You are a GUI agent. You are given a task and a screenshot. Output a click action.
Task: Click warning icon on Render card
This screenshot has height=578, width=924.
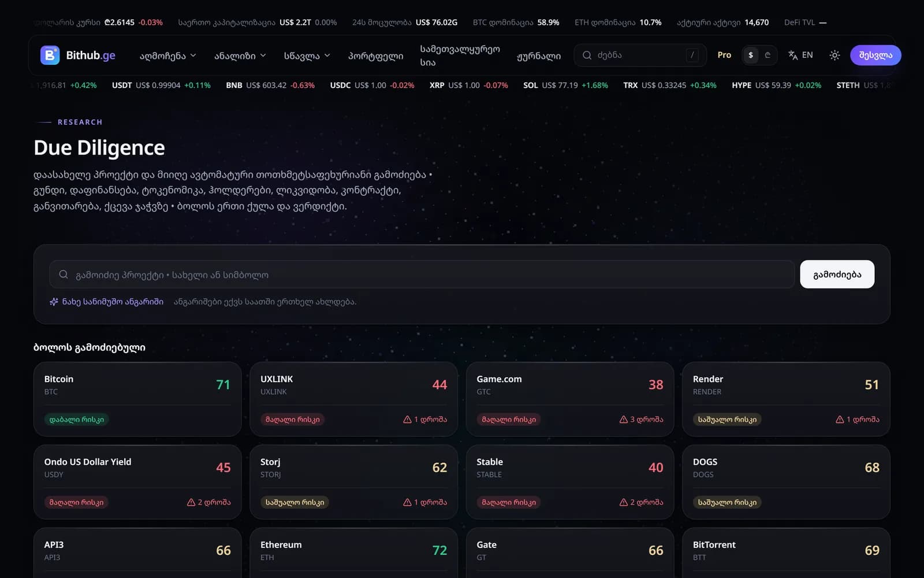click(840, 420)
